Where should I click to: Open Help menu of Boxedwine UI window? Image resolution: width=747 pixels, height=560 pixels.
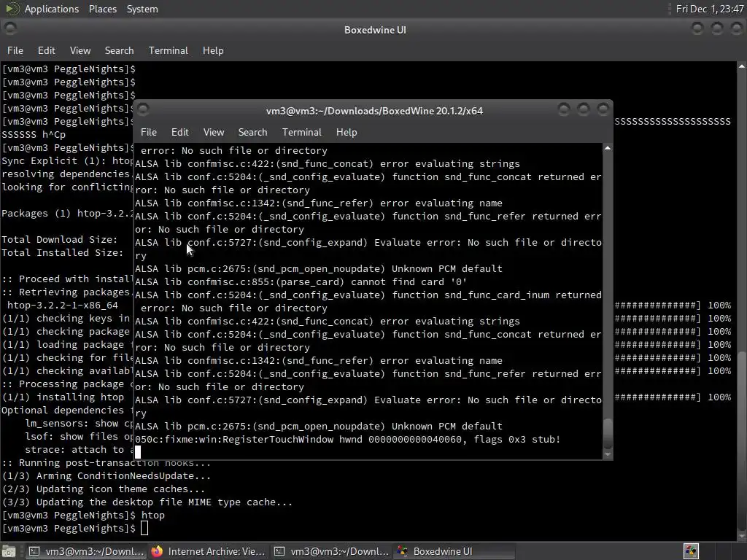click(213, 50)
